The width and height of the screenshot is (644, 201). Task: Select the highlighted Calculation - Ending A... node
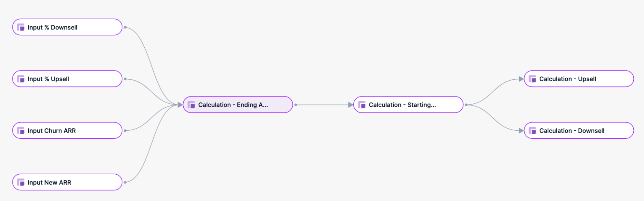coord(238,105)
